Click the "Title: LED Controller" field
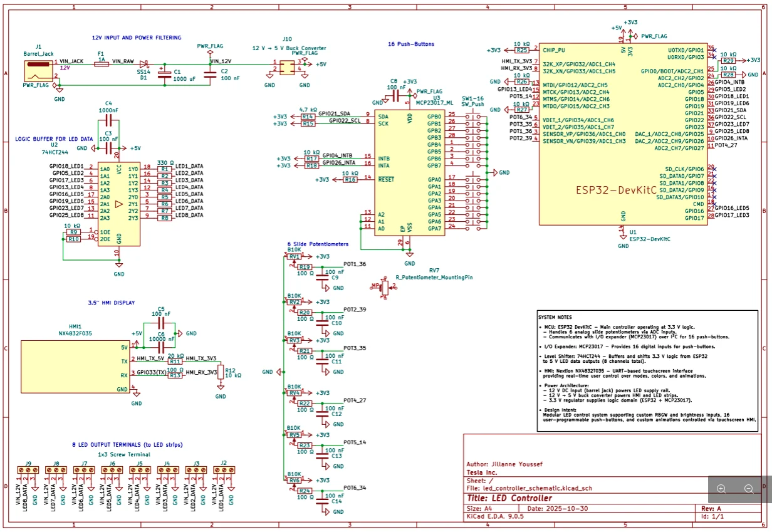Screen dimensions: 772x532 (x=508, y=498)
